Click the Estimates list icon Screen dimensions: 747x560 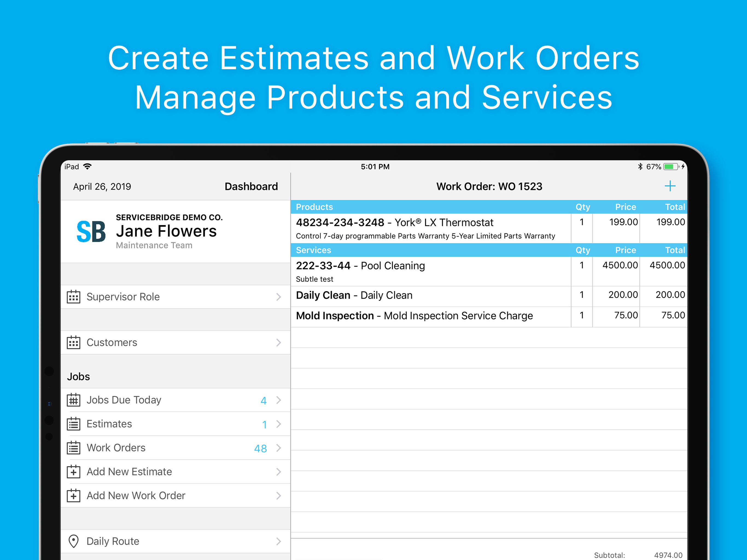(74, 424)
